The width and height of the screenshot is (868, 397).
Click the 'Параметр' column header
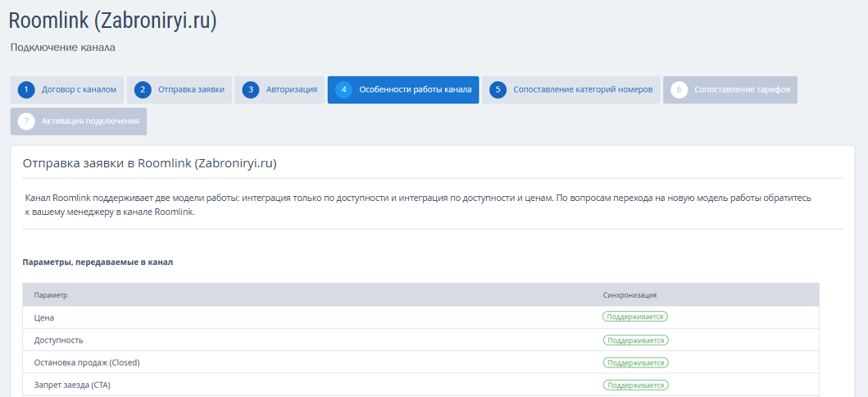coord(50,294)
